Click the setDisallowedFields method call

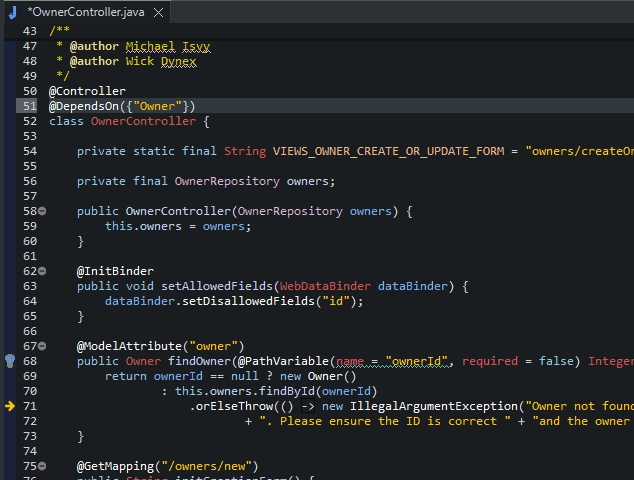pos(248,301)
